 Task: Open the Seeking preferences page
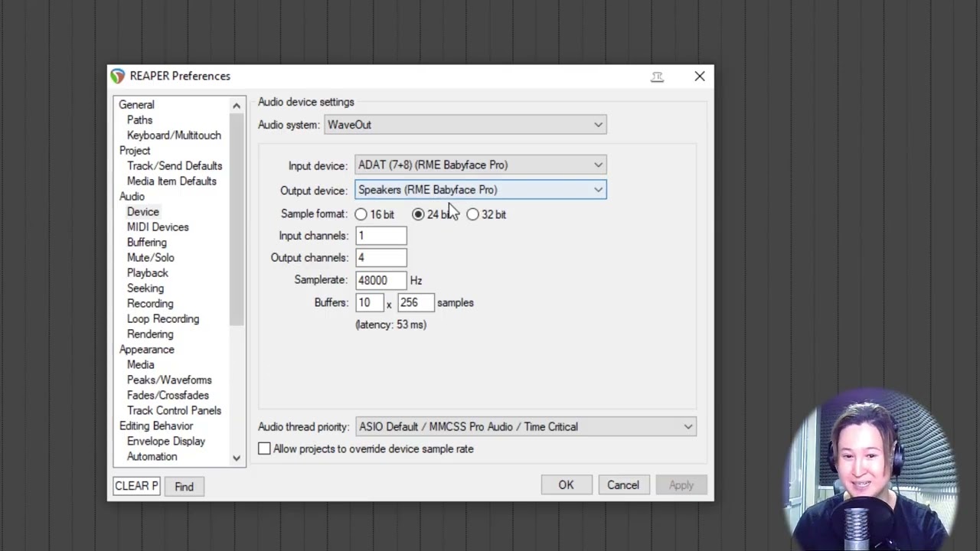click(145, 289)
